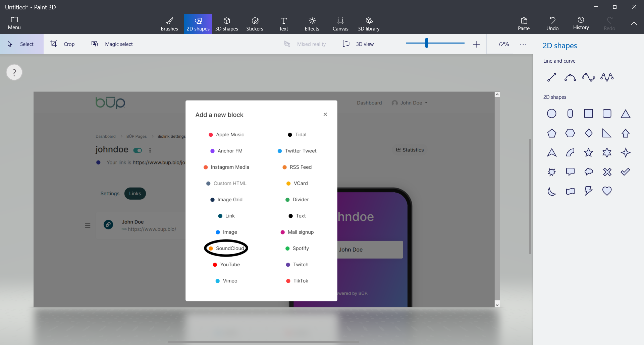The width and height of the screenshot is (644, 345).
Task: Choose the Triangle shape
Action: [x=626, y=114]
